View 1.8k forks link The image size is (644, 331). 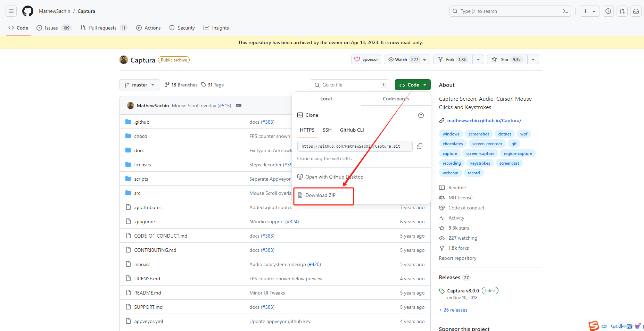[x=459, y=248]
